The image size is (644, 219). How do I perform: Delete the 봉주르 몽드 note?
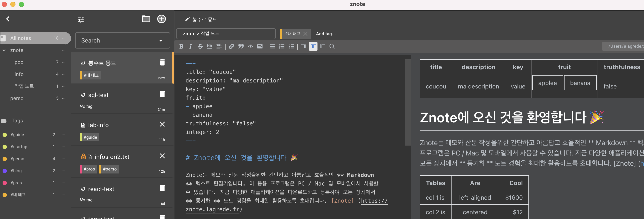162,62
